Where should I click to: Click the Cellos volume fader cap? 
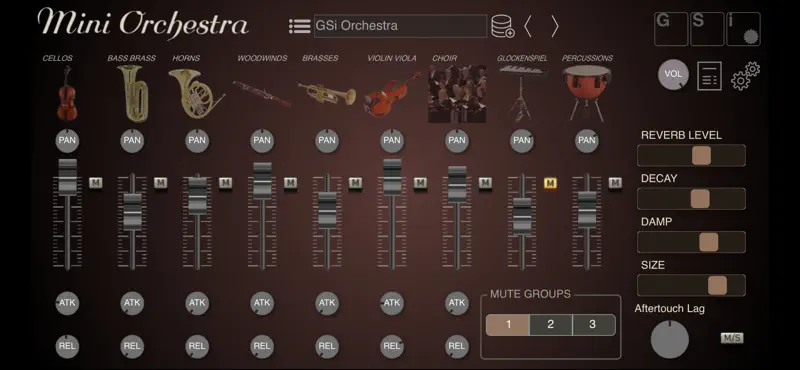coord(67,177)
